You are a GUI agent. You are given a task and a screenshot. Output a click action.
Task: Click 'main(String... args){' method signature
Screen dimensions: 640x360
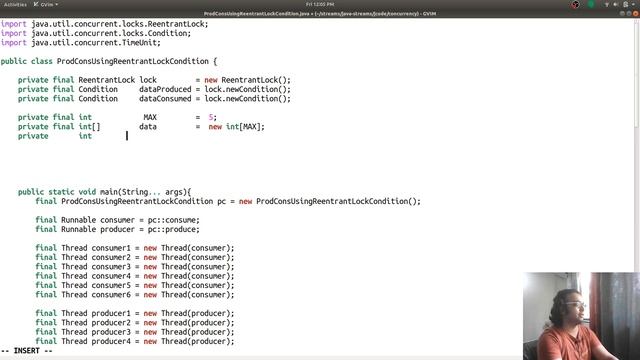click(145, 192)
